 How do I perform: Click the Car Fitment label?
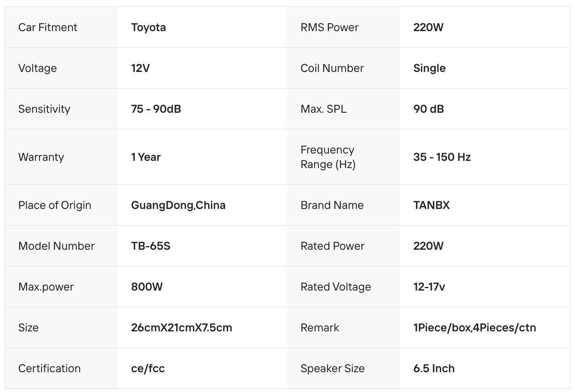48,27
